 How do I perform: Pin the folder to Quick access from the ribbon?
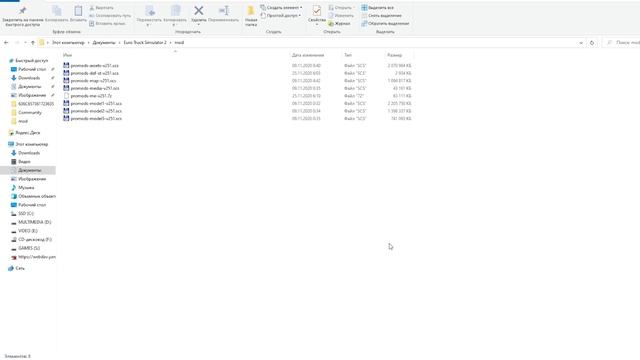[22, 16]
